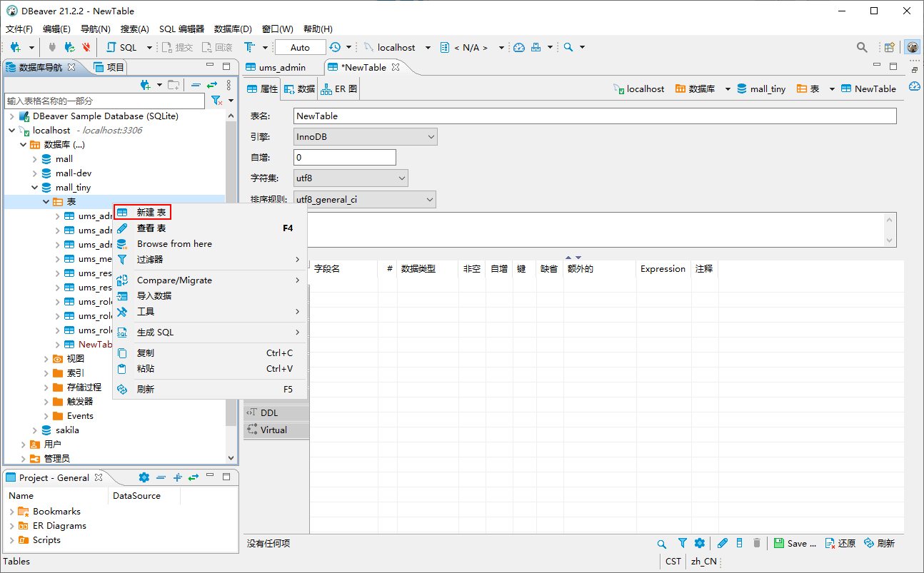Click the 刷新 button in bottom bar
The image size is (924, 573).
coord(880,543)
